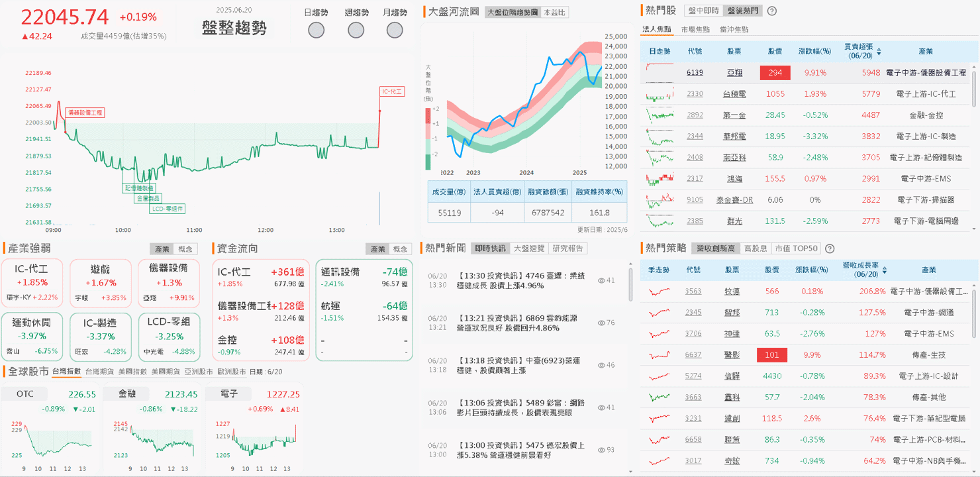980x477 pixels.
Task: Open help icon beside 熱門股 tabs
Action: point(771,11)
